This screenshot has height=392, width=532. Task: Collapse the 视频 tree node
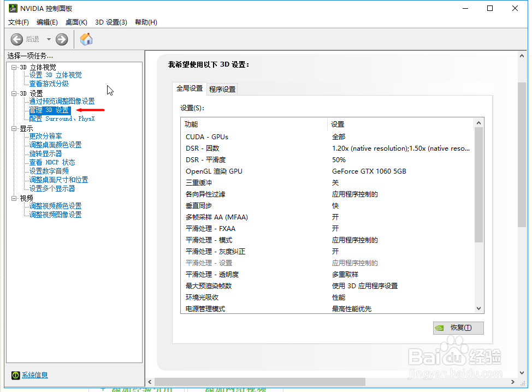(14, 198)
